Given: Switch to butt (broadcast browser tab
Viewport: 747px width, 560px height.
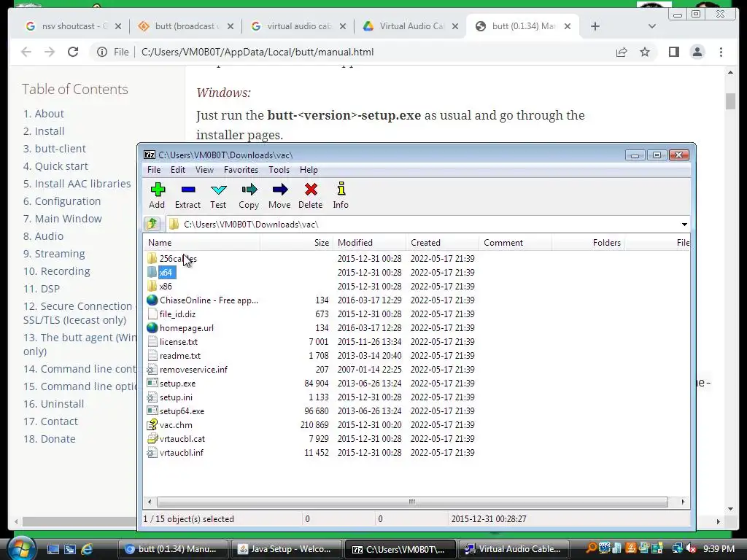Looking at the screenshot, I should tap(186, 26).
